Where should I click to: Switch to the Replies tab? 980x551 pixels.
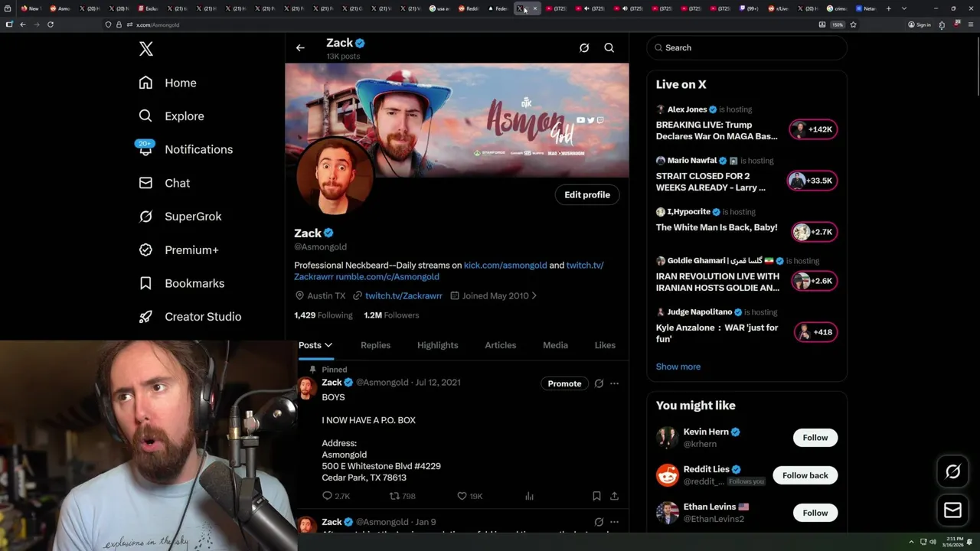coord(375,345)
